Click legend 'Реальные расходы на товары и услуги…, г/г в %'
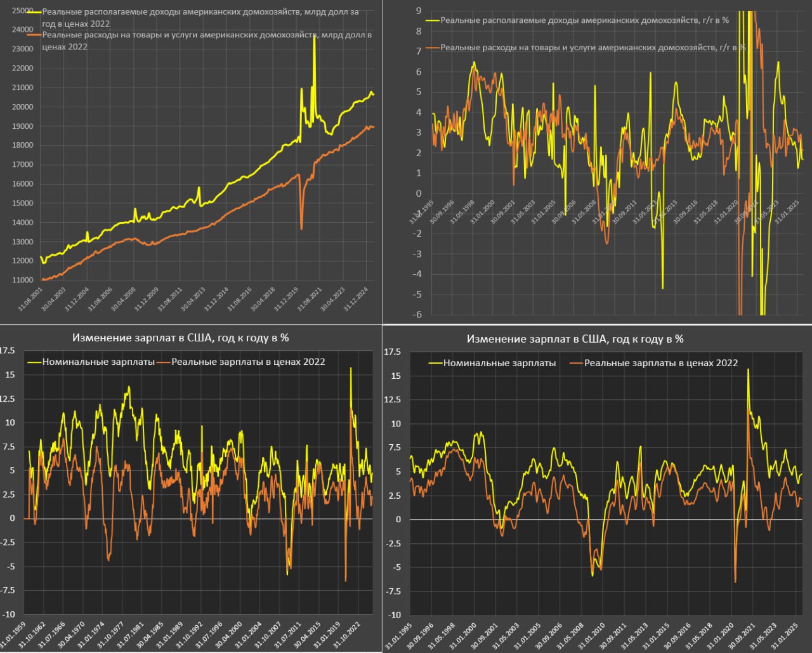The width and height of the screenshot is (812, 653). coord(586,47)
